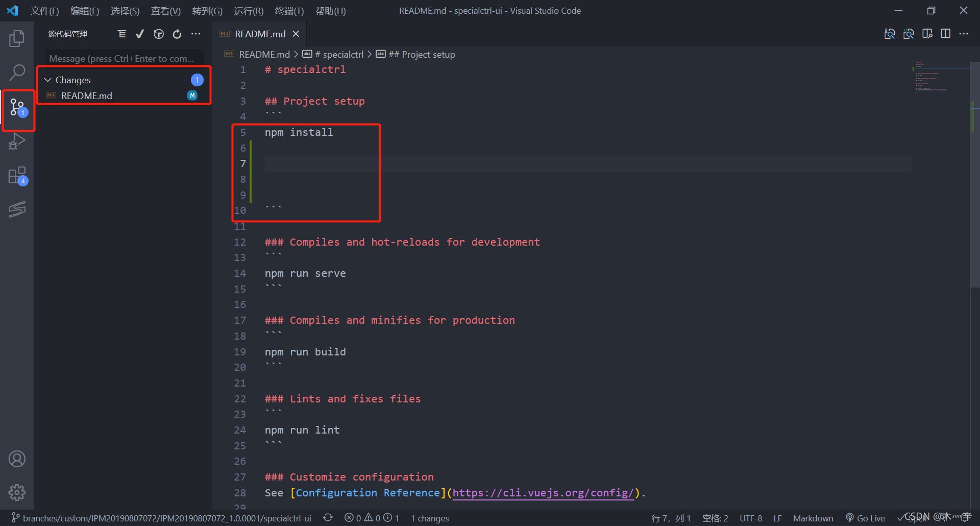Open the 转到(G) menu
This screenshot has width=980, height=526.
pyautogui.click(x=207, y=11)
